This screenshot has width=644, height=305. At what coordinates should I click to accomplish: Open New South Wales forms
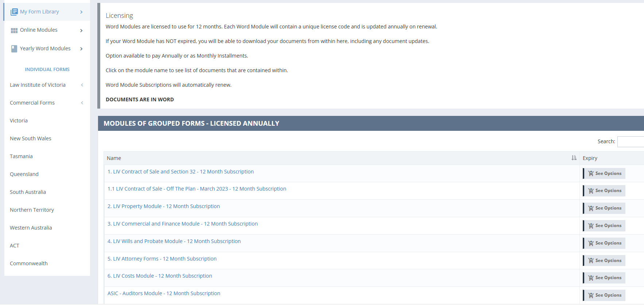click(31, 138)
